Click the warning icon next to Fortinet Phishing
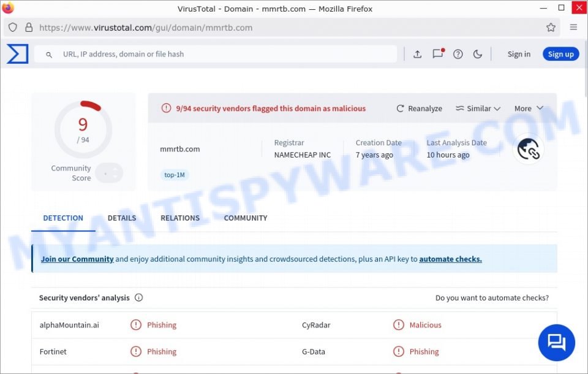Viewport: 588px width, 374px height. (x=136, y=351)
